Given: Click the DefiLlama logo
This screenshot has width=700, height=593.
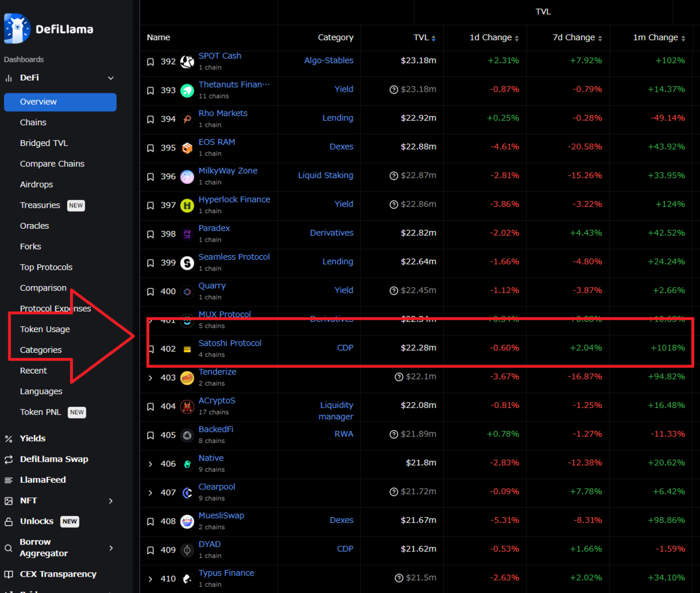Looking at the screenshot, I should (x=48, y=29).
